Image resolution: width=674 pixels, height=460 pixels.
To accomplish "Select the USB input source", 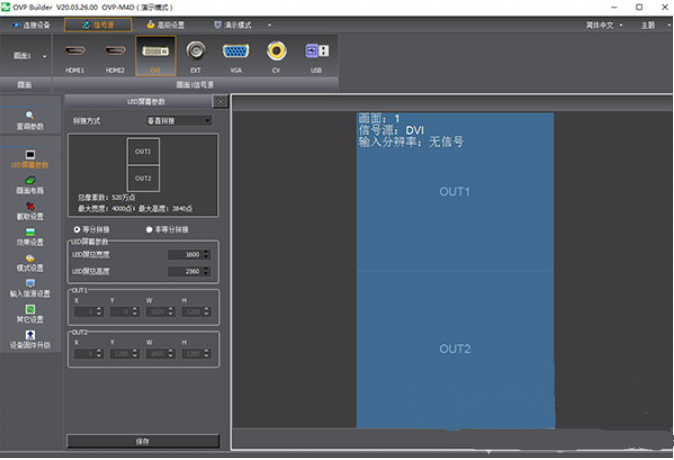I will tap(316, 56).
